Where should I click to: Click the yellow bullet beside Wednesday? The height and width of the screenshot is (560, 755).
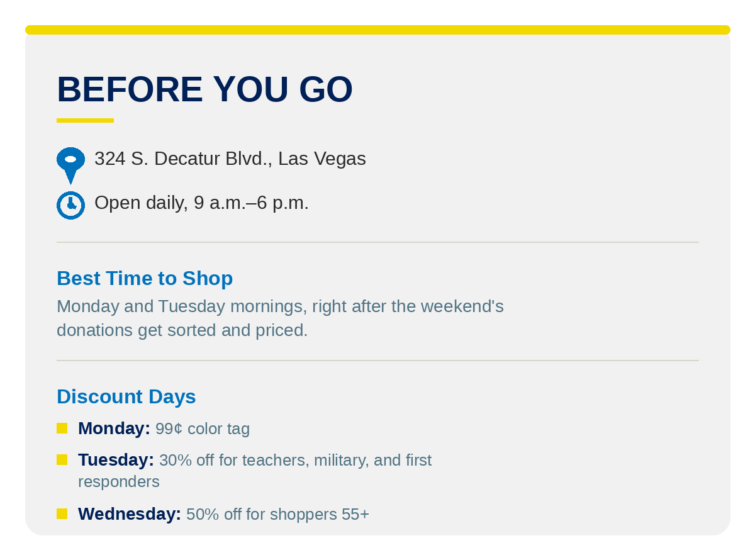(x=62, y=513)
